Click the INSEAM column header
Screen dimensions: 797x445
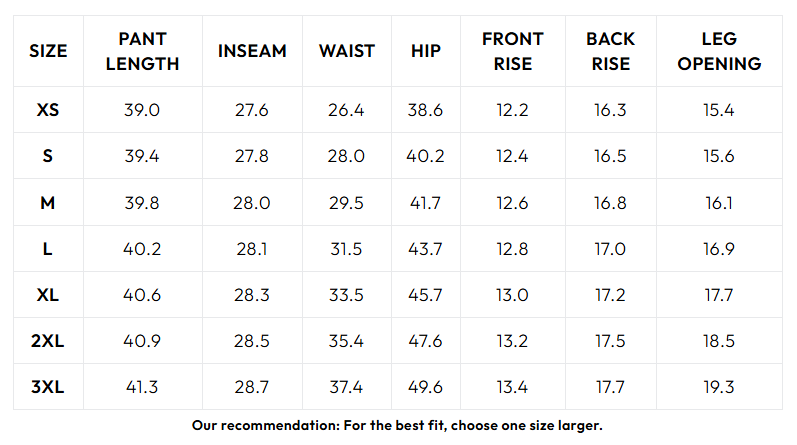[252, 51]
